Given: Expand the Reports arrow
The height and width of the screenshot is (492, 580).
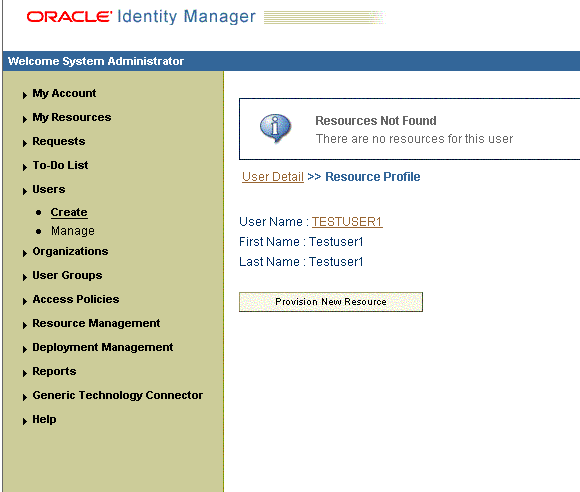Looking at the screenshot, I should click(24, 374).
